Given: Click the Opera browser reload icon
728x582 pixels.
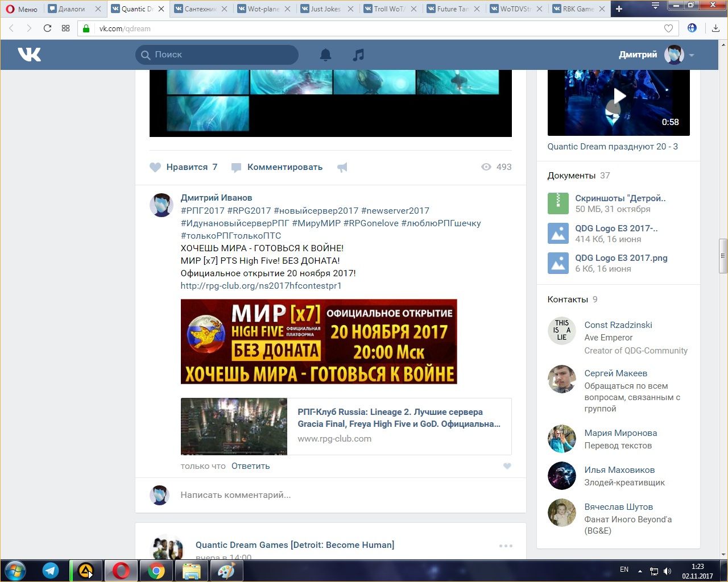Looking at the screenshot, I should (47, 28).
